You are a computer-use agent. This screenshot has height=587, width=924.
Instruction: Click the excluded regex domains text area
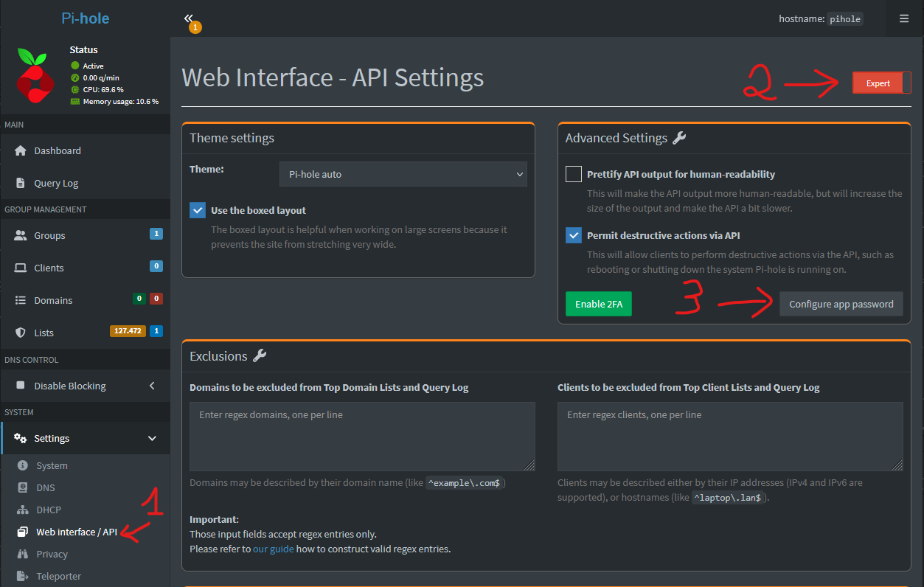point(362,437)
